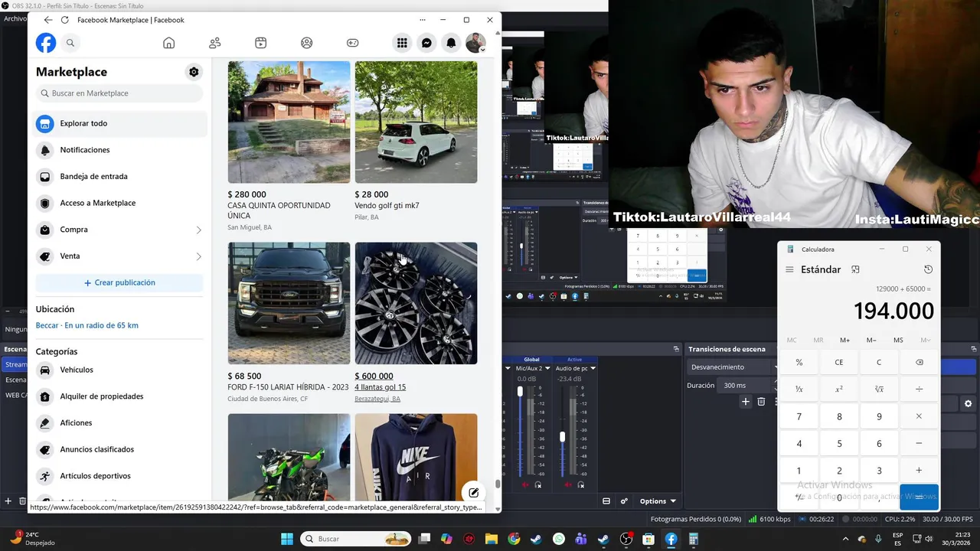
Task: Open OBS mixer Options dropdown
Action: (657, 501)
